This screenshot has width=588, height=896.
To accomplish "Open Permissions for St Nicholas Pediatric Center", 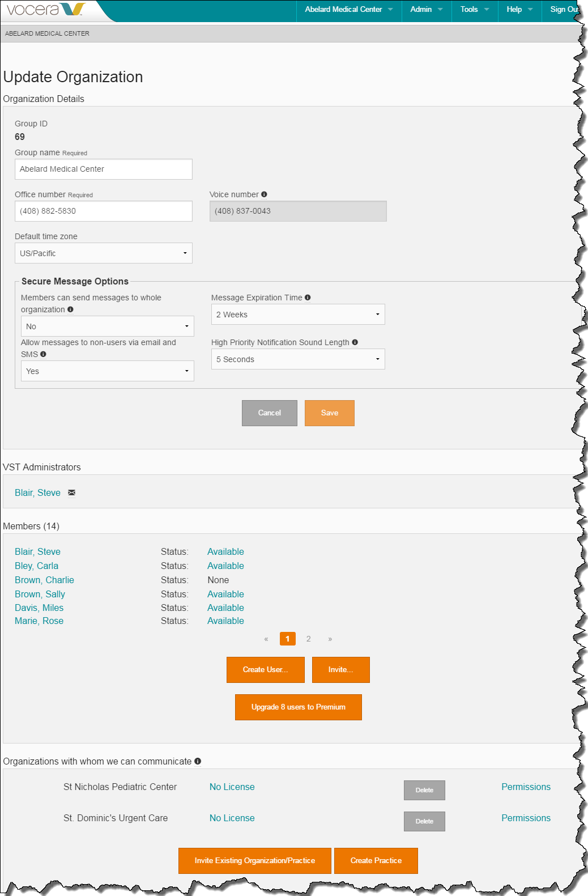I will [x=526, y=787].
